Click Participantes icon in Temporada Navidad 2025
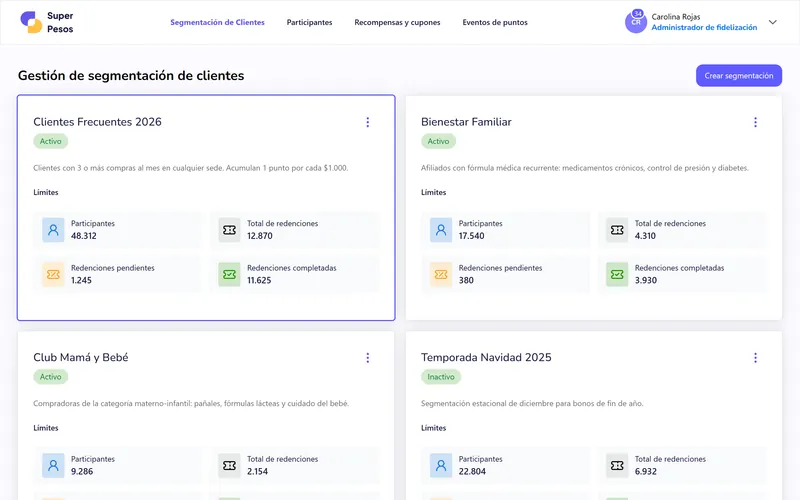The image size is (800, 500). (x=441, y=465)
